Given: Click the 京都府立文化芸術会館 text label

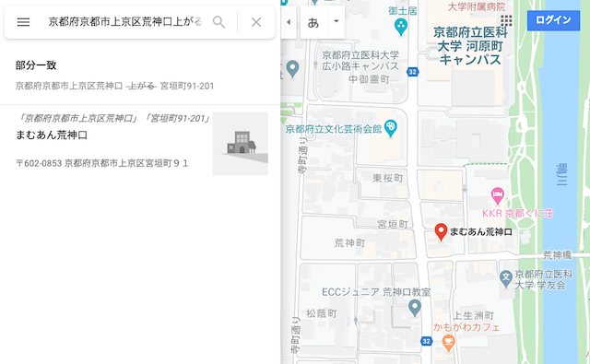Looking at the screenshot, I should click(334, 129).
